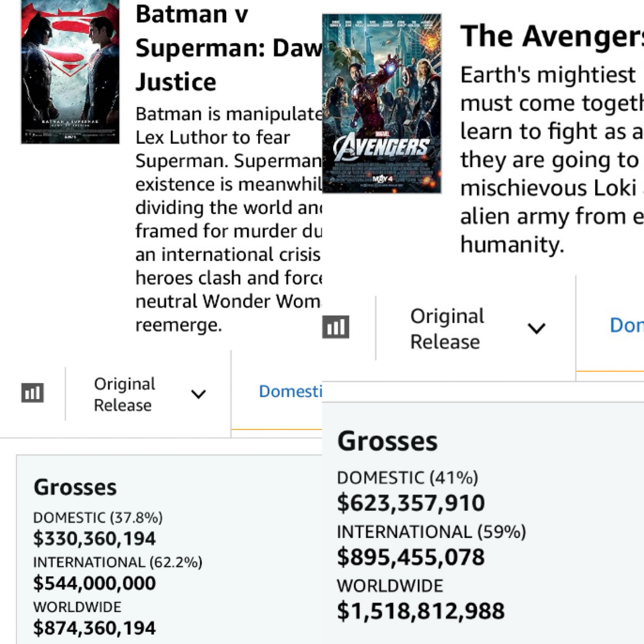Switch to the Domestic tab for Batman v Superman
The image size is (644, 644).
290,392
